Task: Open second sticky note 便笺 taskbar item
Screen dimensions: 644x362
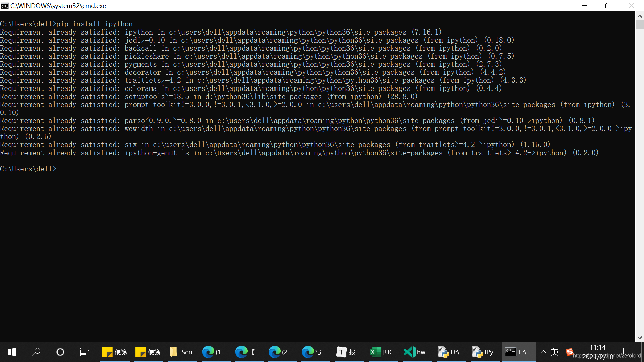Action: click(x=148, y=352)
